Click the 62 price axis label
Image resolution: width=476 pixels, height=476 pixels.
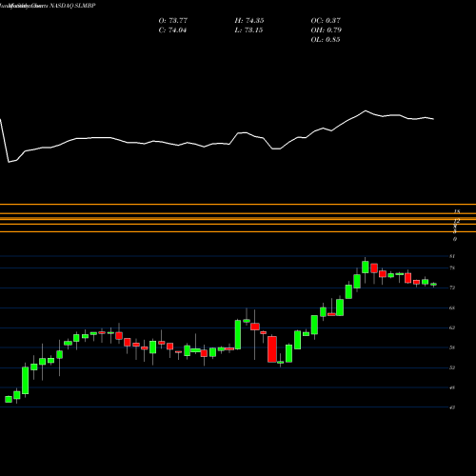click(x=452, y=327)
